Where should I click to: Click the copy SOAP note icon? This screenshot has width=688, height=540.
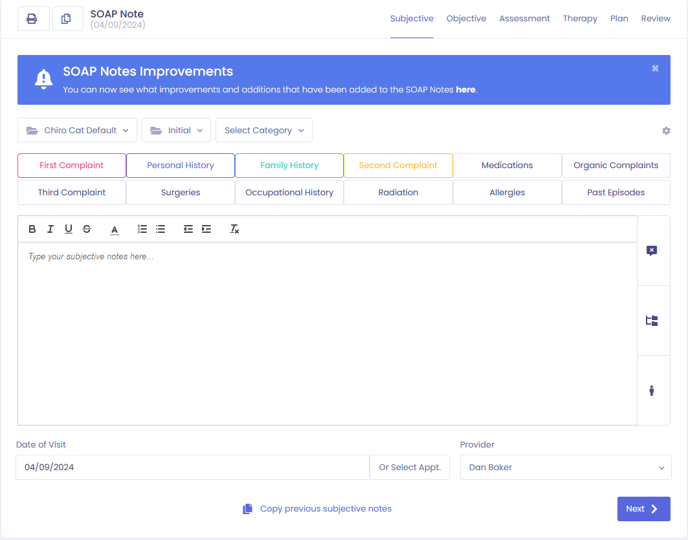tap(66, 19)
